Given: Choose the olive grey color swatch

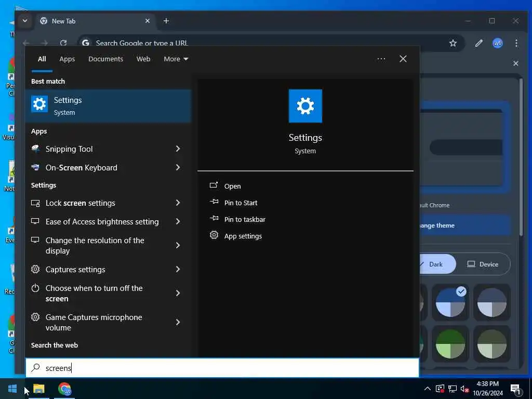Looking at the screenshot, I should pos(491,344).
